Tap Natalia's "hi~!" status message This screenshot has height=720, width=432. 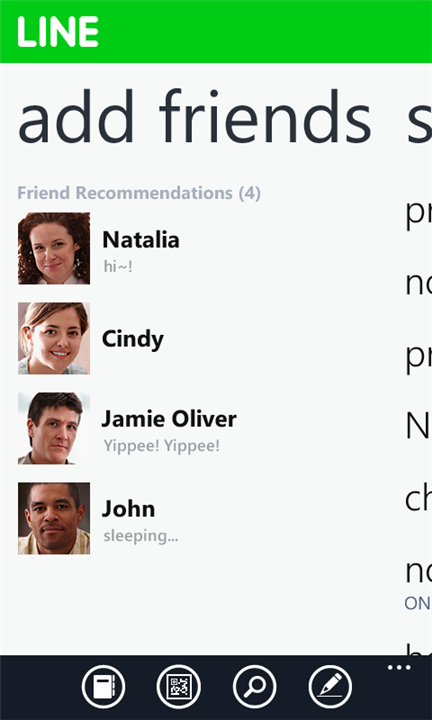tap(118, 266)
